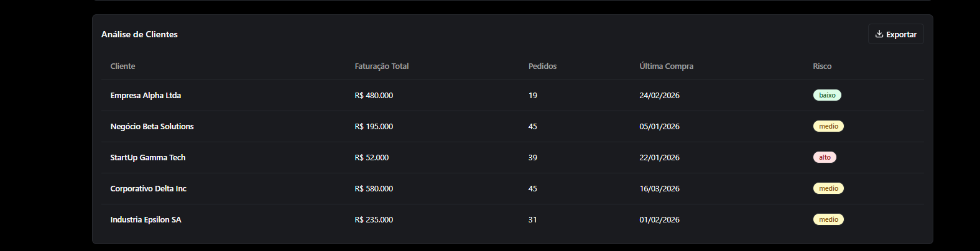Click Negócio Beta's medio risk badge
This screenshot has width=980, height=251.
tap(828, 127)
